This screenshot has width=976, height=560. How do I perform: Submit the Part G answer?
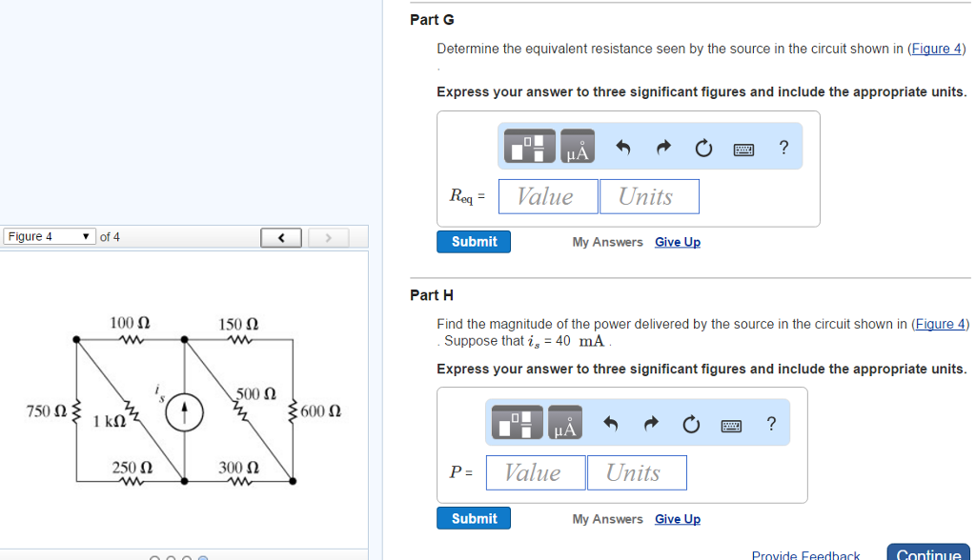(474, 241)
